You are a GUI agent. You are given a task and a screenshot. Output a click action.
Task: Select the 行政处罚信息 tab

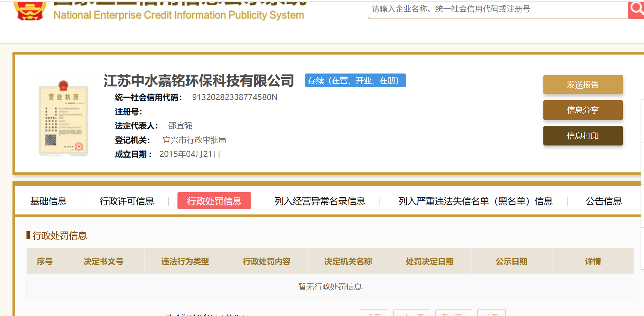click(x=214, y=201)
